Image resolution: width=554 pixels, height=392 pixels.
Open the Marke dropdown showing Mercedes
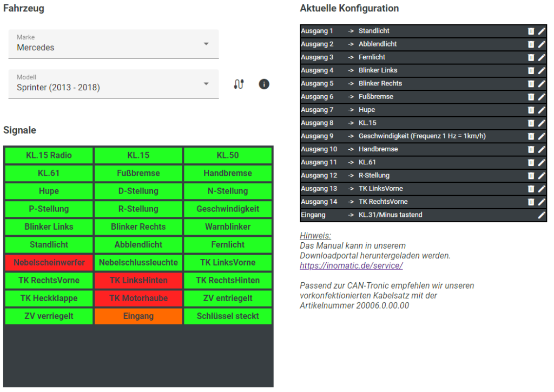pos(114,44)
